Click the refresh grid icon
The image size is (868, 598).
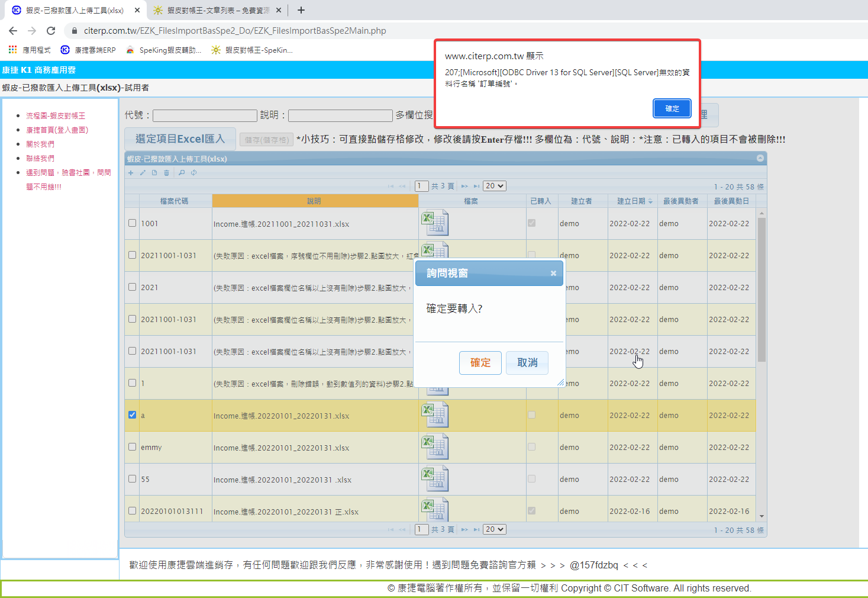pos(193,173)
